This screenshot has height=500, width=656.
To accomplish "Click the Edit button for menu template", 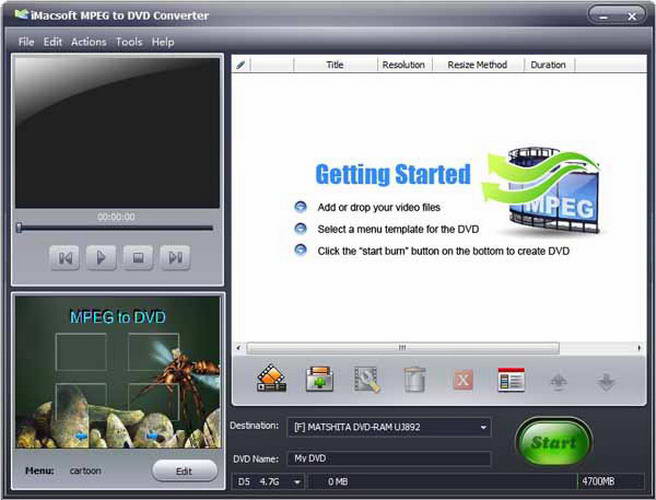I will [x=184, y=471].
